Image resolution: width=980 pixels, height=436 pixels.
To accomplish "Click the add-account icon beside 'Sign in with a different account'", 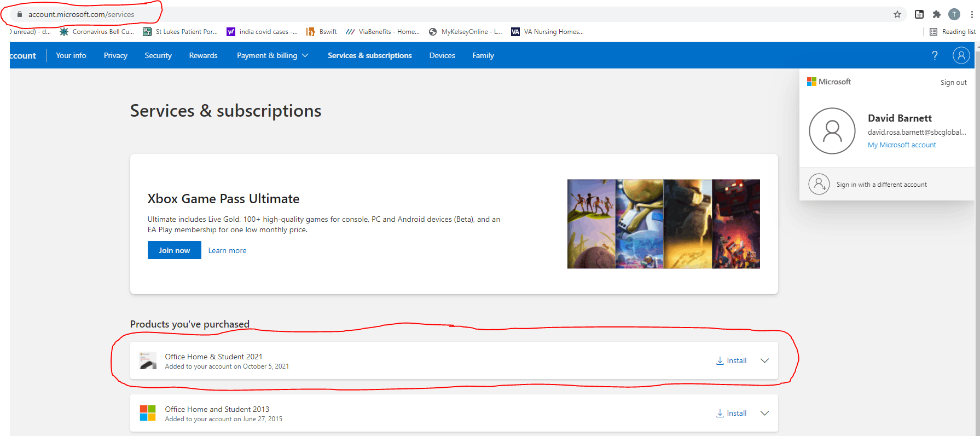I will pos(819,185).
